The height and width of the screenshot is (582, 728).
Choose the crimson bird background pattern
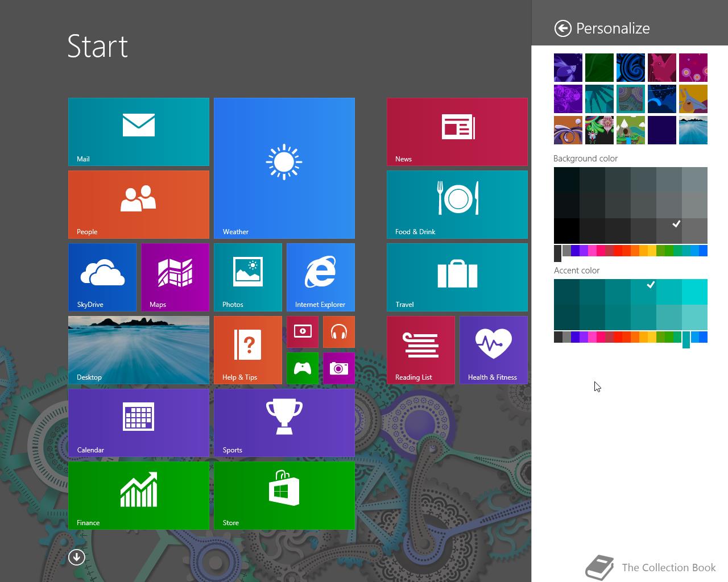pos(662,68)
